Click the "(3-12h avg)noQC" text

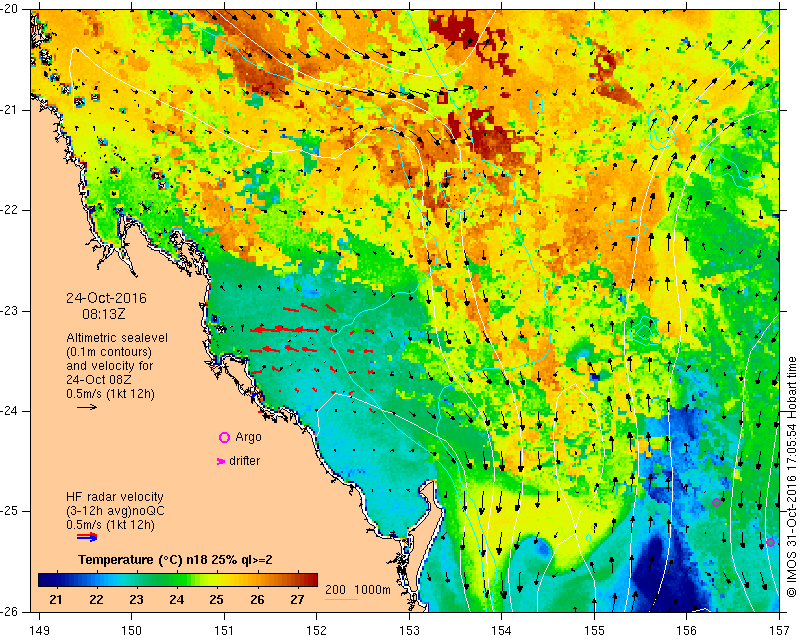(115, 511)
